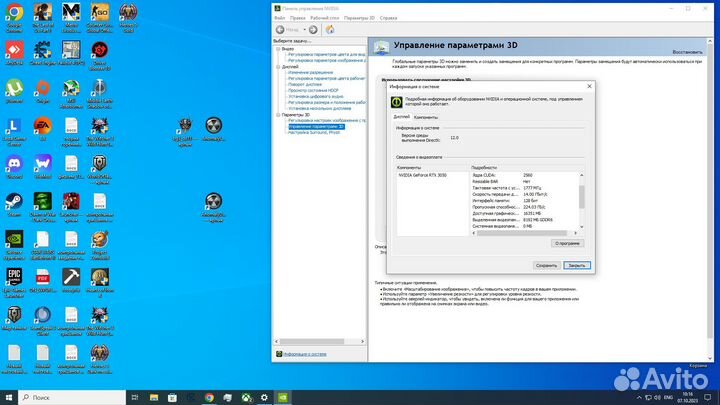Open Xbox app from the taskbar

(x=247, y=398)
